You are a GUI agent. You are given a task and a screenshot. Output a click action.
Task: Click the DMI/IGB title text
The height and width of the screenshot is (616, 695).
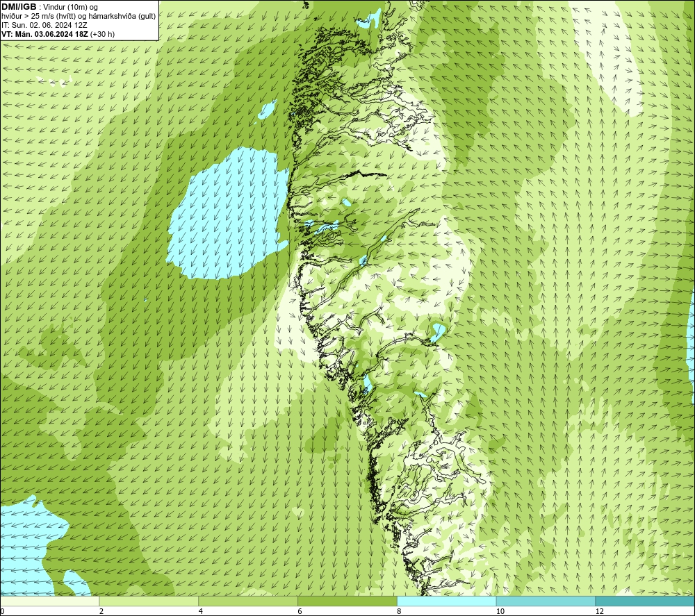click(x=19, y=7)
